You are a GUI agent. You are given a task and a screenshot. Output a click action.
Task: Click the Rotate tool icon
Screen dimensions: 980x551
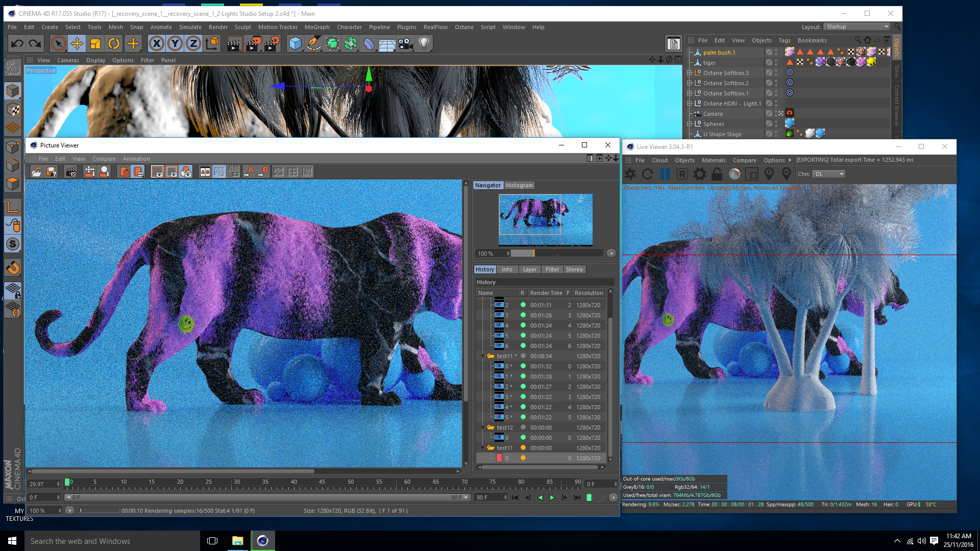114,44
